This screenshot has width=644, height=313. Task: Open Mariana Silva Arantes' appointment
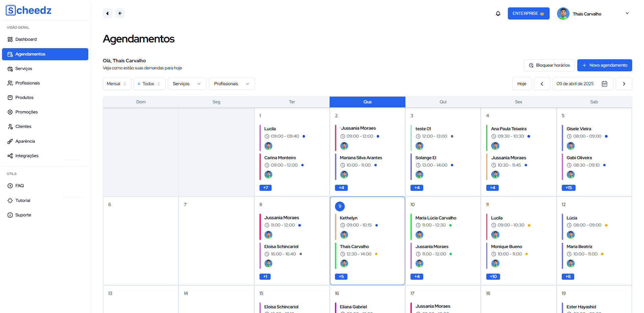coord(367,167)
